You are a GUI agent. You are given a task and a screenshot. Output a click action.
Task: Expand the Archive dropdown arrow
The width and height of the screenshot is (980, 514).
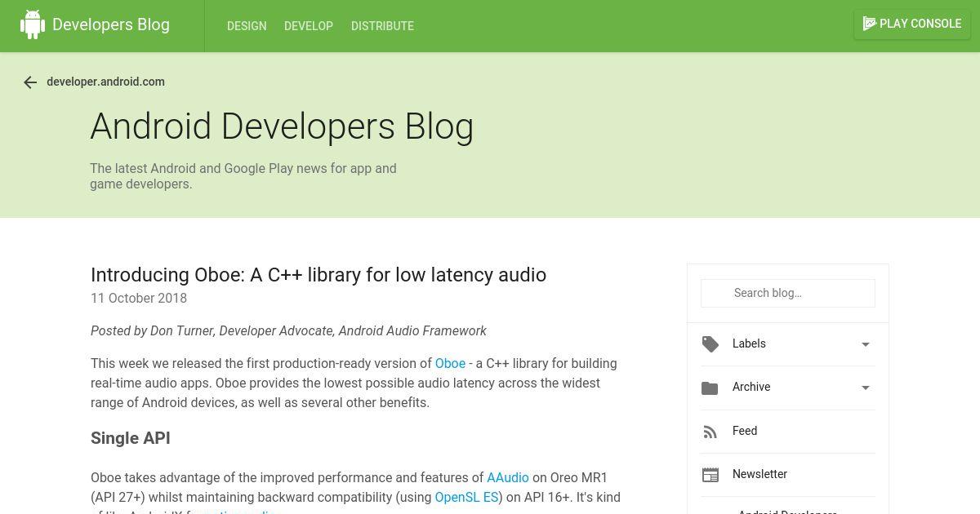tap(866, 388)
